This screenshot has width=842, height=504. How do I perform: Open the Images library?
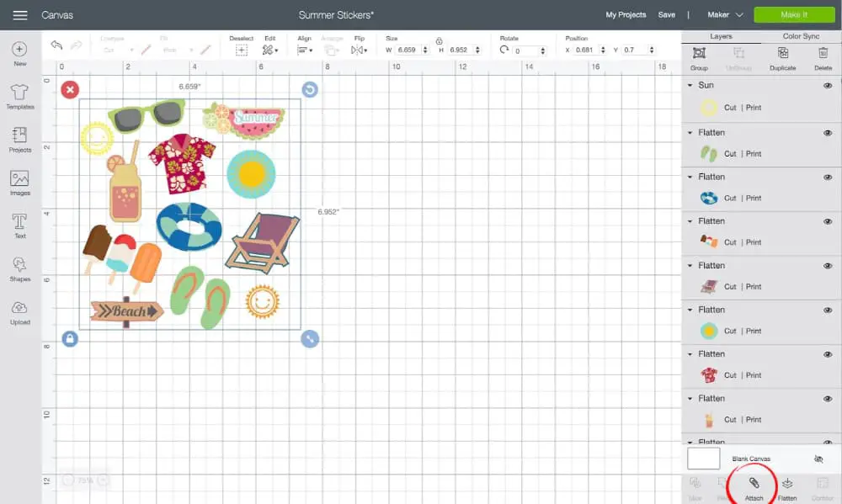[20, 183]
